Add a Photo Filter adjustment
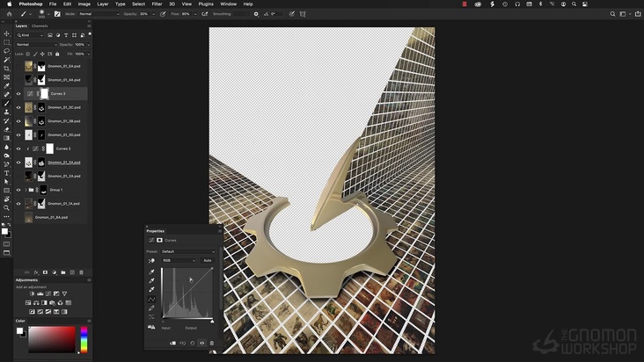 (x=52, y=302)
